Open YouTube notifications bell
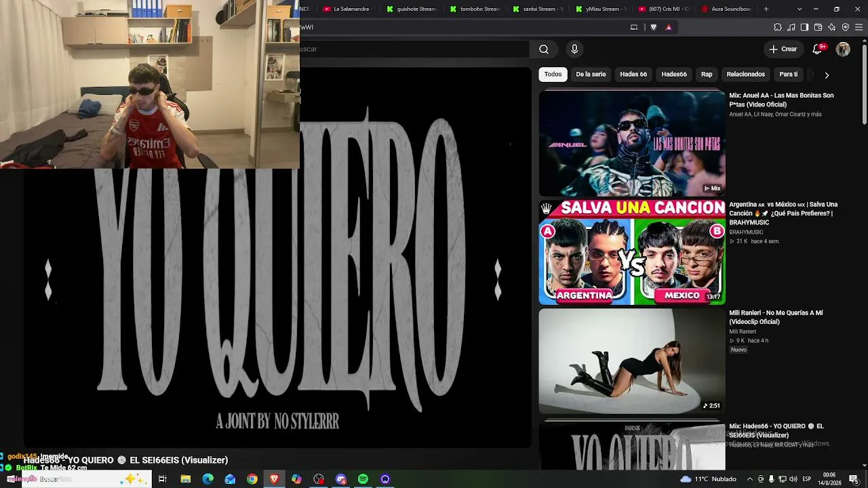The height and width of the screenshot is (488, 868). pyautogui.click(x=817, y=49)
